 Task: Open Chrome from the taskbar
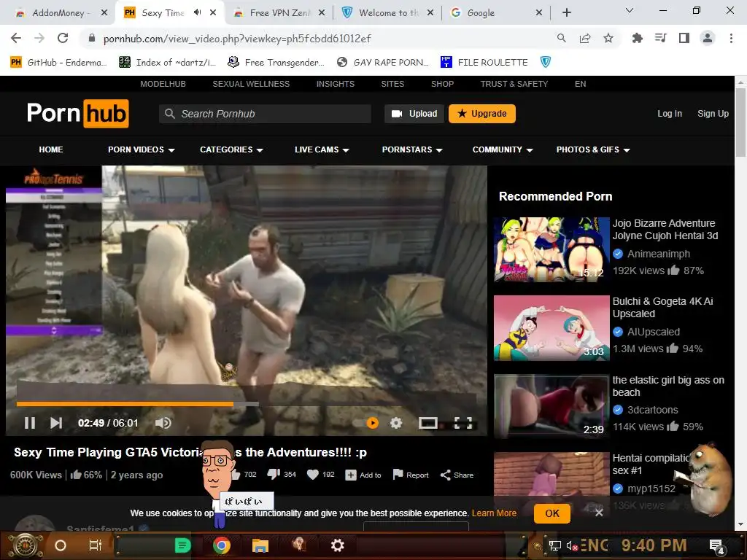222,545
